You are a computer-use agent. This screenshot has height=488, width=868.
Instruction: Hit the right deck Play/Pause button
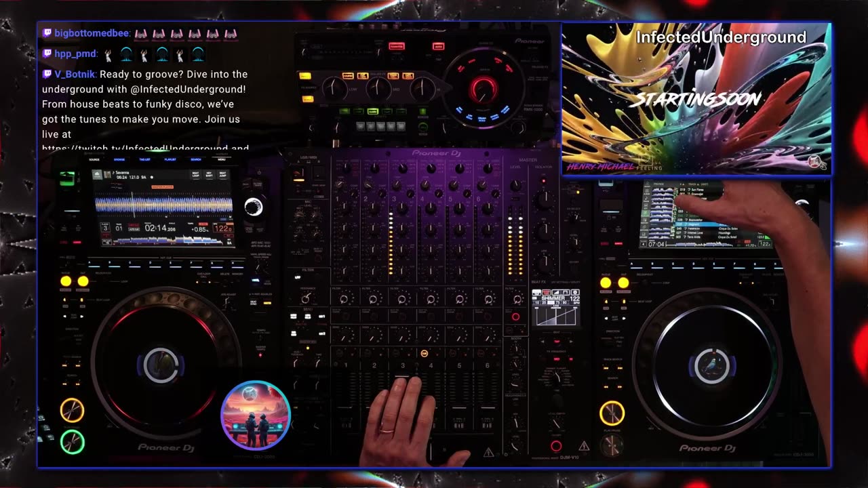click(612, 445)
